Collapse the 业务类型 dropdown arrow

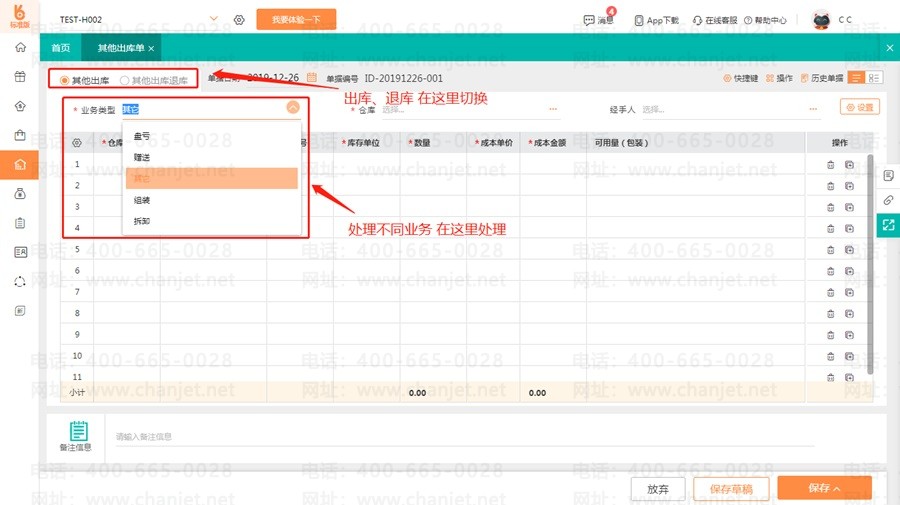[293, 107]
